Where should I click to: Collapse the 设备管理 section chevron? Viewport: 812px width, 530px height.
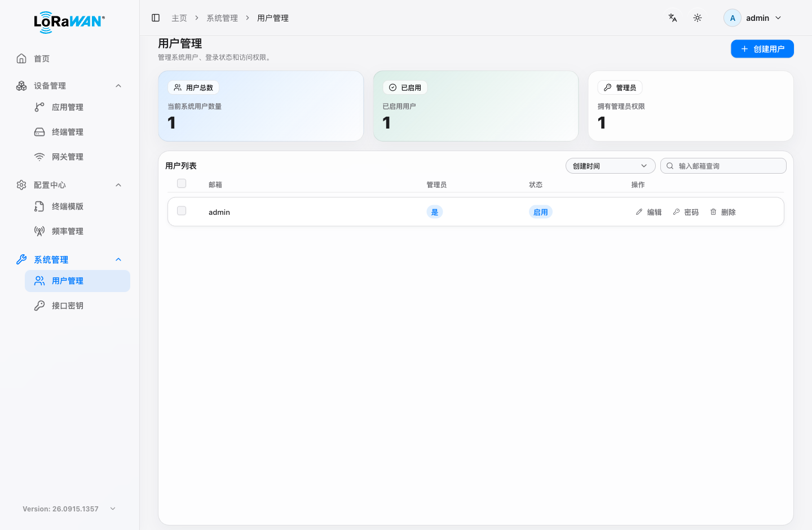pyautogui.click(x=118, y=86)
